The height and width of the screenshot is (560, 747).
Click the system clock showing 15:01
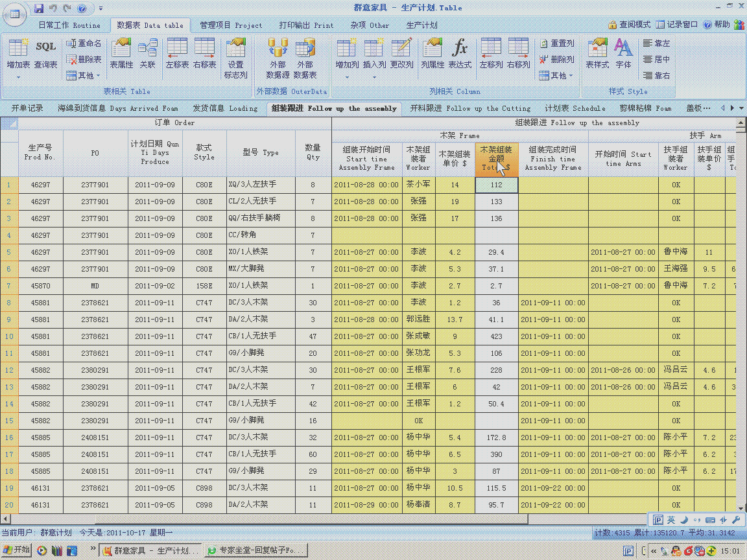(730, 551)
